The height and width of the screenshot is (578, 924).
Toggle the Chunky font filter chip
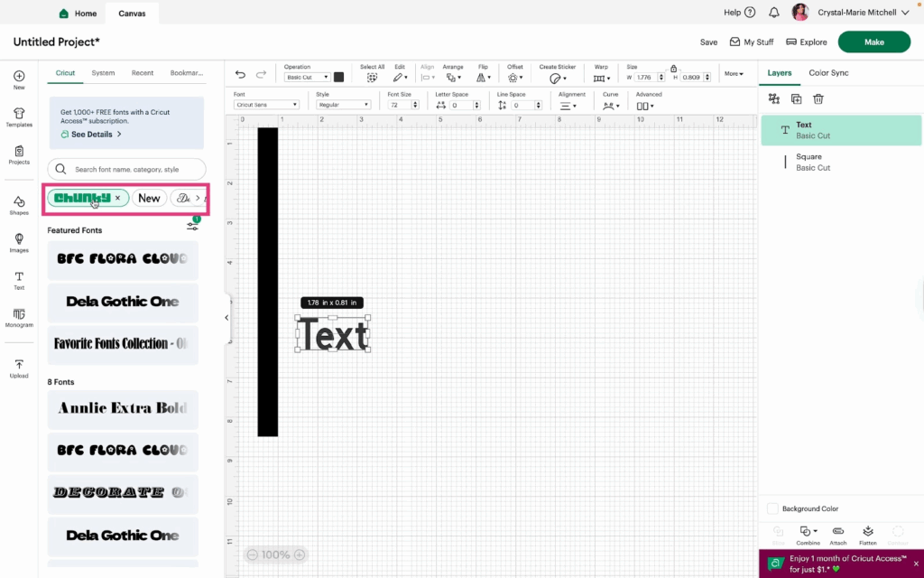[x=88, y=198]
